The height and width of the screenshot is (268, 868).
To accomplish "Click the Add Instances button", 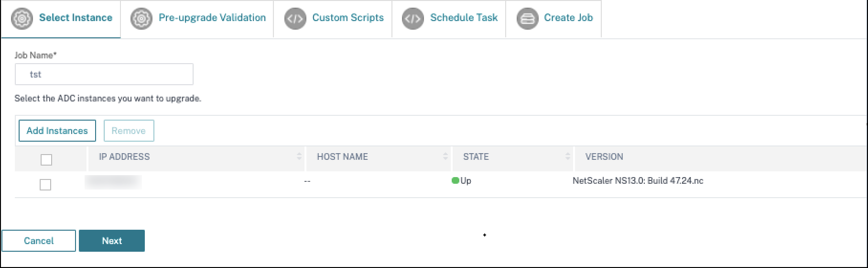I will pos(57,131).
